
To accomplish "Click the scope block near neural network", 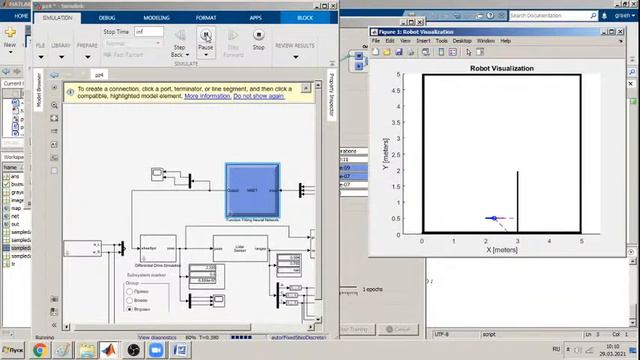I will tap(157, 174).
